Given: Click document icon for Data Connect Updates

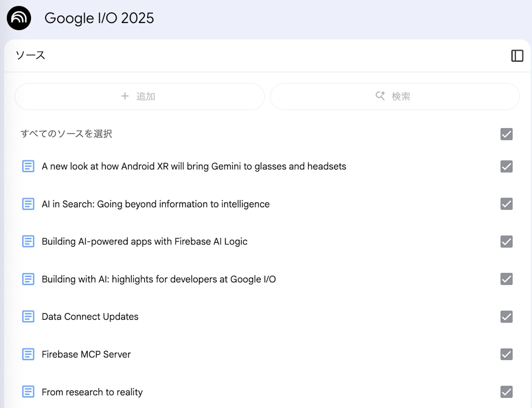Looking at the screenshot, I should (x=28, y=317).
